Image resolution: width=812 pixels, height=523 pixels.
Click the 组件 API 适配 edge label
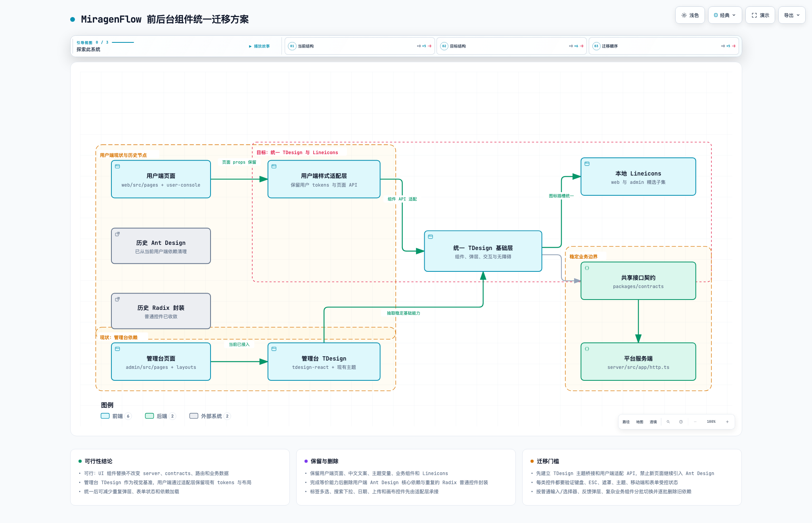pyautogui.click(x=402, y=199)
